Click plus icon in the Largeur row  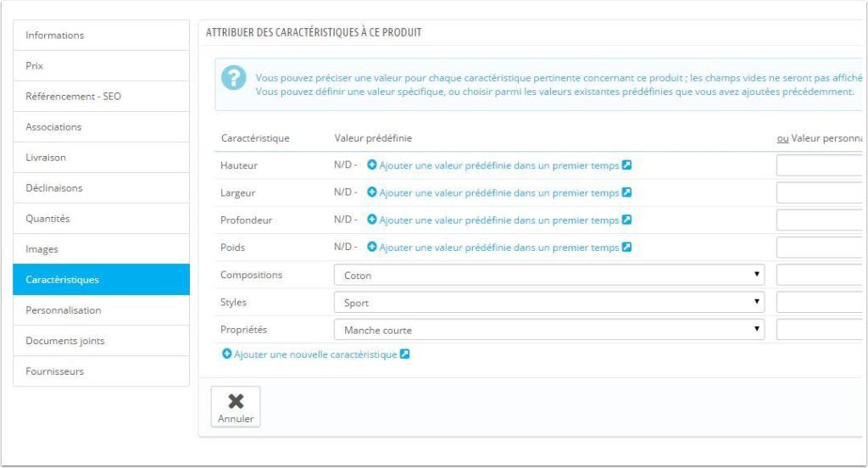372,192
